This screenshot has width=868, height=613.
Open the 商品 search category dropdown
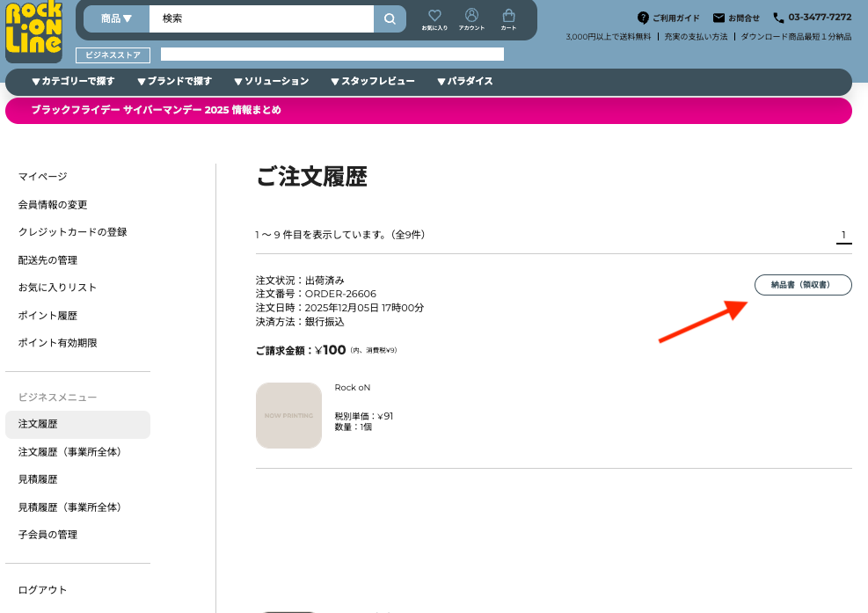click(116, 18)
